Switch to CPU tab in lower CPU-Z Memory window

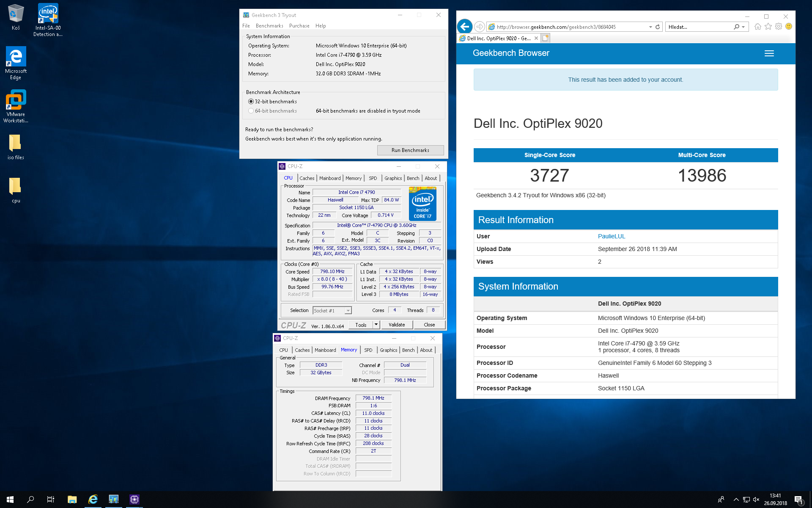click(283, 350)
